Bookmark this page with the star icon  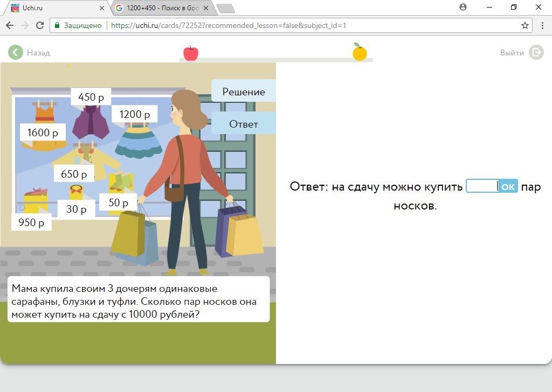(x=525, y=25)
